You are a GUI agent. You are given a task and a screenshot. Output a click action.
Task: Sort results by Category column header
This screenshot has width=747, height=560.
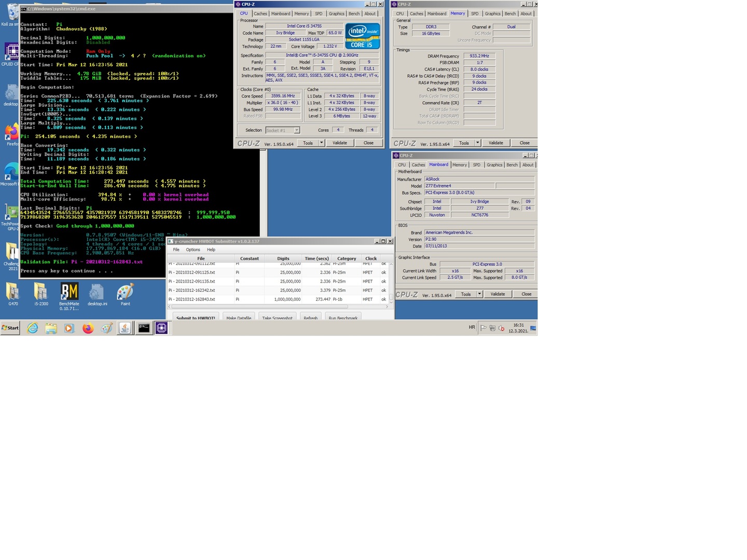tap(347, 258)
